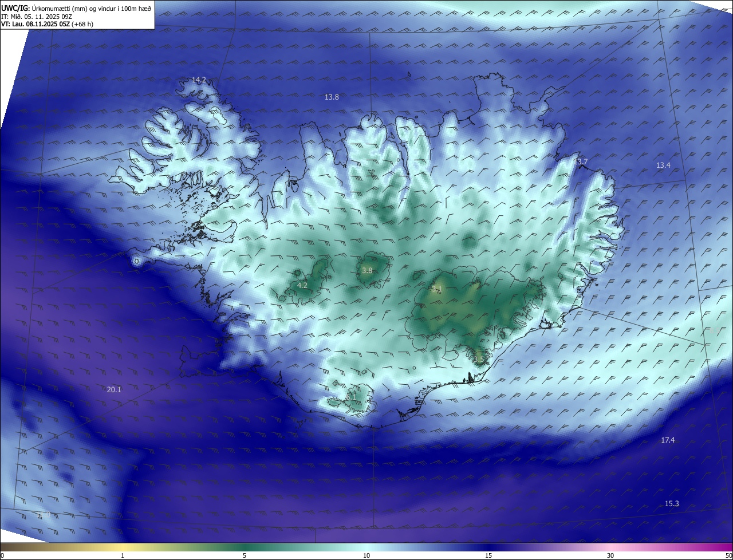Click the colour scale tick label 10

pos(366,555)
